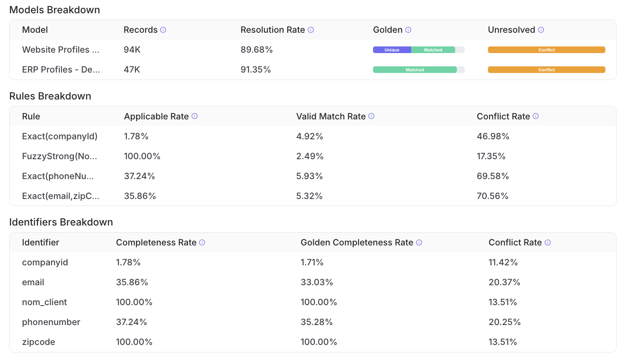Click the email identifier row
Screen dimensions: 634x364
313,282
